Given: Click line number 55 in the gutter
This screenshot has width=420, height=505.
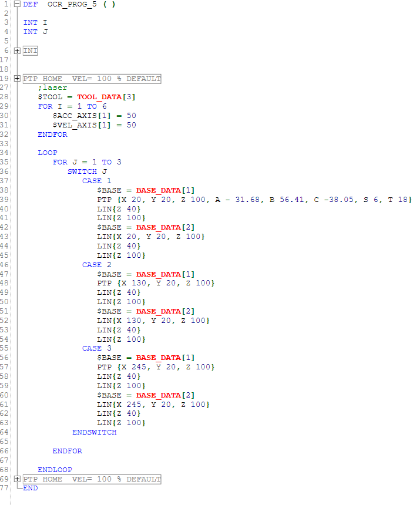Looking at the screenshot, I should [x=4, y=348].
